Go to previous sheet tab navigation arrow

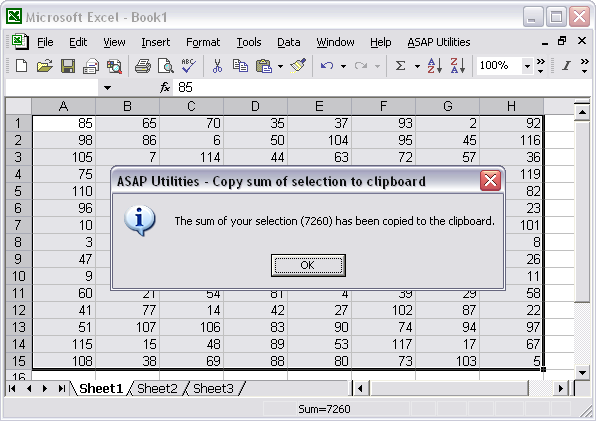click(x=29, y=388)
